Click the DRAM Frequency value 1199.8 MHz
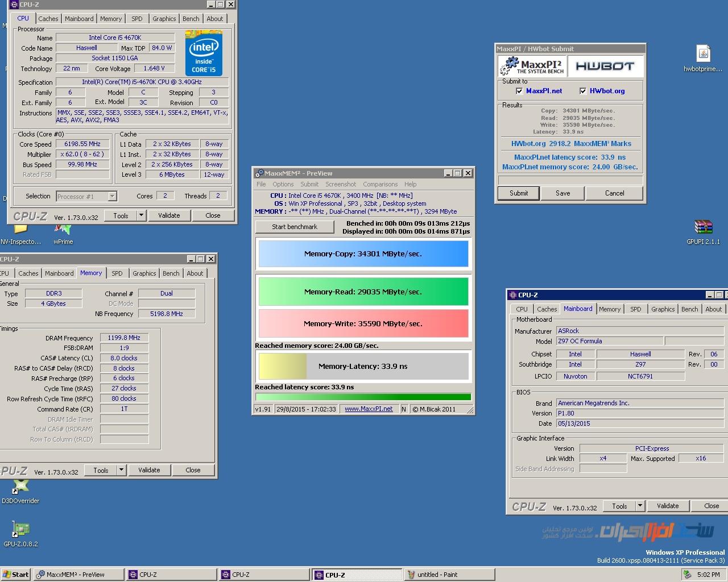 [124, 338]
